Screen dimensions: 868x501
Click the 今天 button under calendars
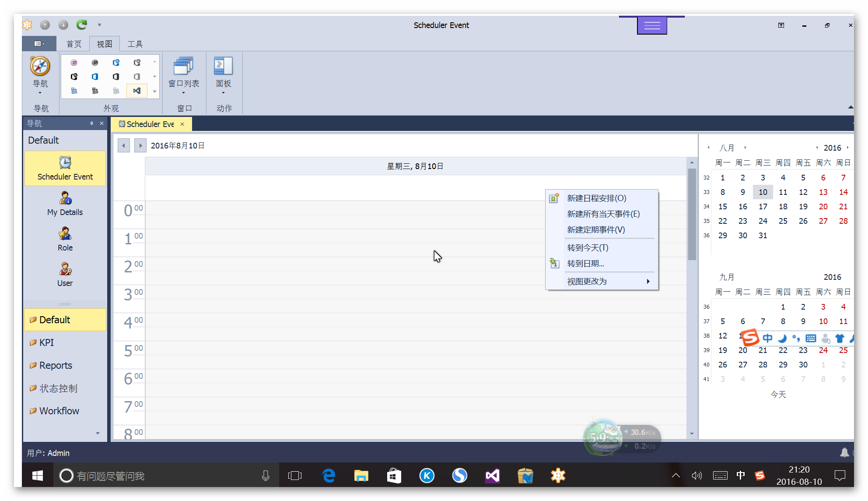click(x=778, y=395)
